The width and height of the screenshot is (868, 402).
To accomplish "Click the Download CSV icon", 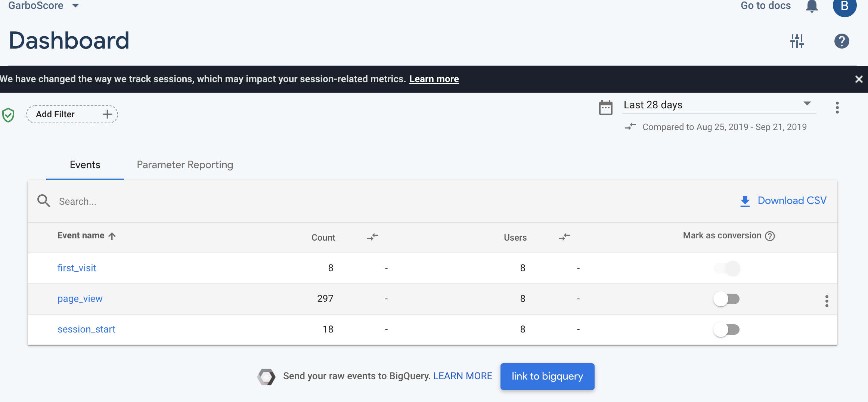I will (745, 201).
